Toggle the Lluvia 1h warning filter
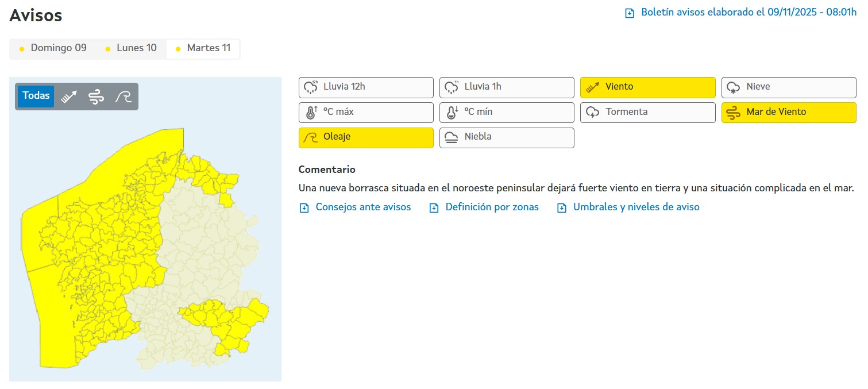Screen dimensions: 868x389 point(507,87)
